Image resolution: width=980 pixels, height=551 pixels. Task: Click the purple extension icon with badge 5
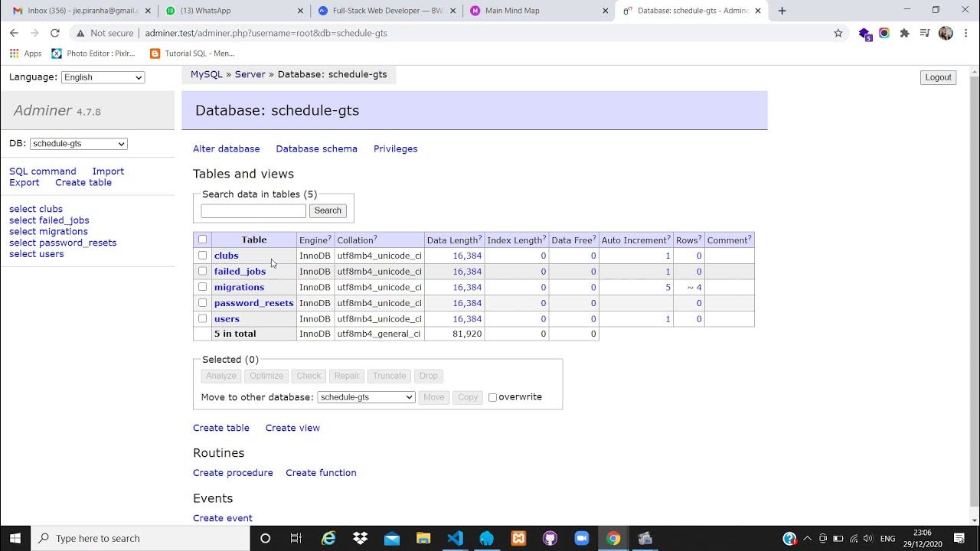tap(864, 34)
